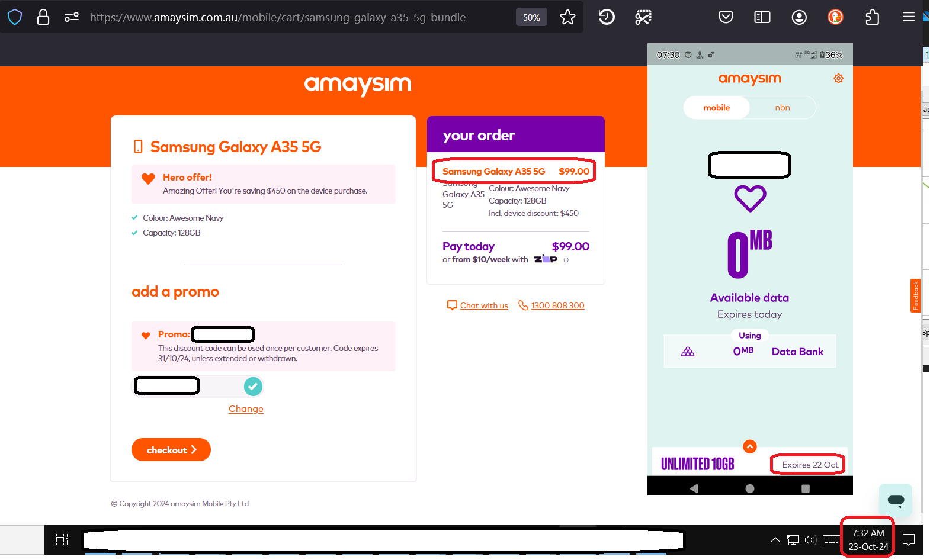This screenshot has width=930, height=560.
Task: Open the Firefox hamburger menu
Action: click(908, 17)
